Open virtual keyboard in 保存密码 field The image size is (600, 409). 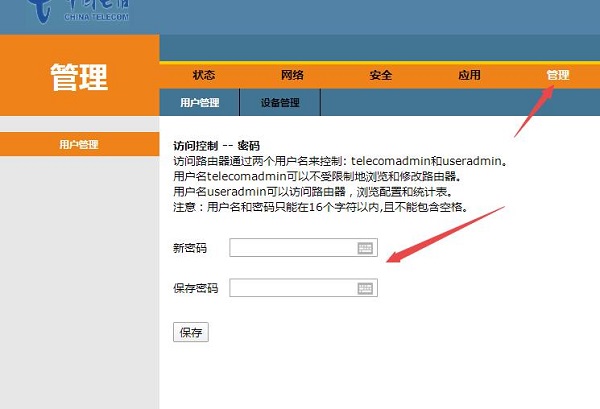click(365, 288)
